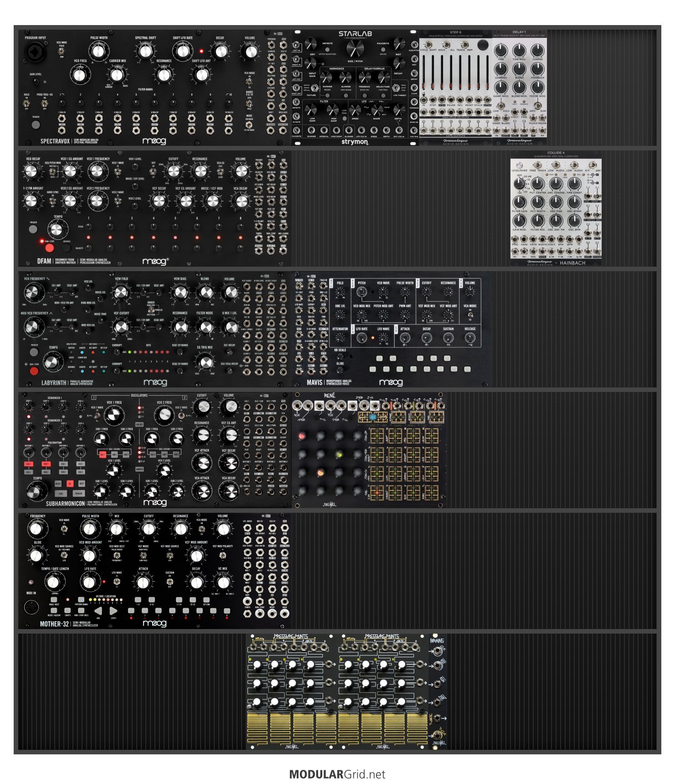675x784 pixels.
Task: Flip the Spectravox VCO Wave switch
Action: [x=62, y=51]
